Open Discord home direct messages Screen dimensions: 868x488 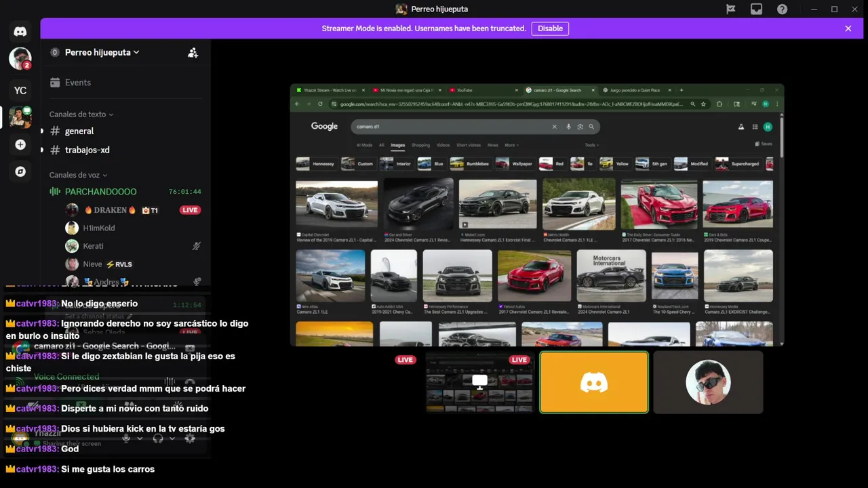[20, 32]
